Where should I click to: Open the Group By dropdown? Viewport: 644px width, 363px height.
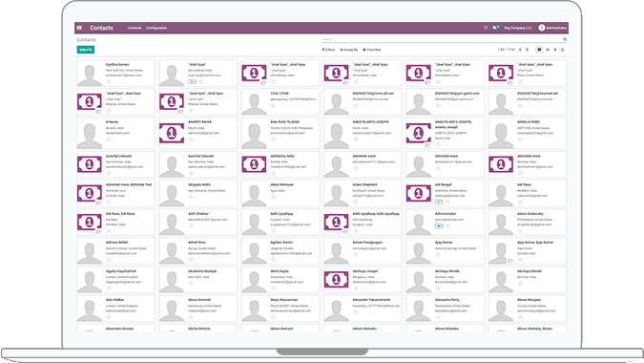click(x=348, y=50)
